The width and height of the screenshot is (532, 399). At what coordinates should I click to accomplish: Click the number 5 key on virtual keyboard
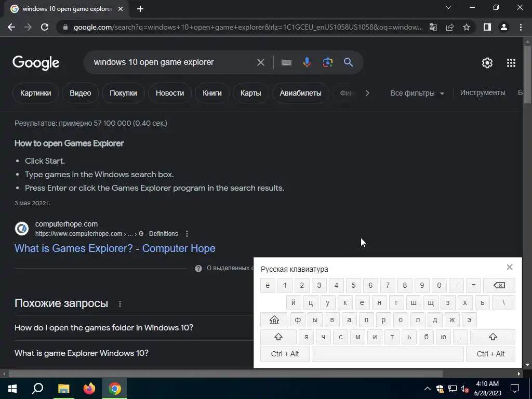[353, 285]
